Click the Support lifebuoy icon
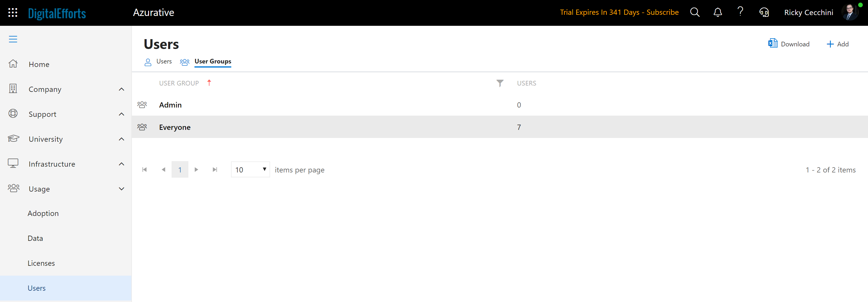Viewport: 868px width, 302px height. tap(13, 114)
